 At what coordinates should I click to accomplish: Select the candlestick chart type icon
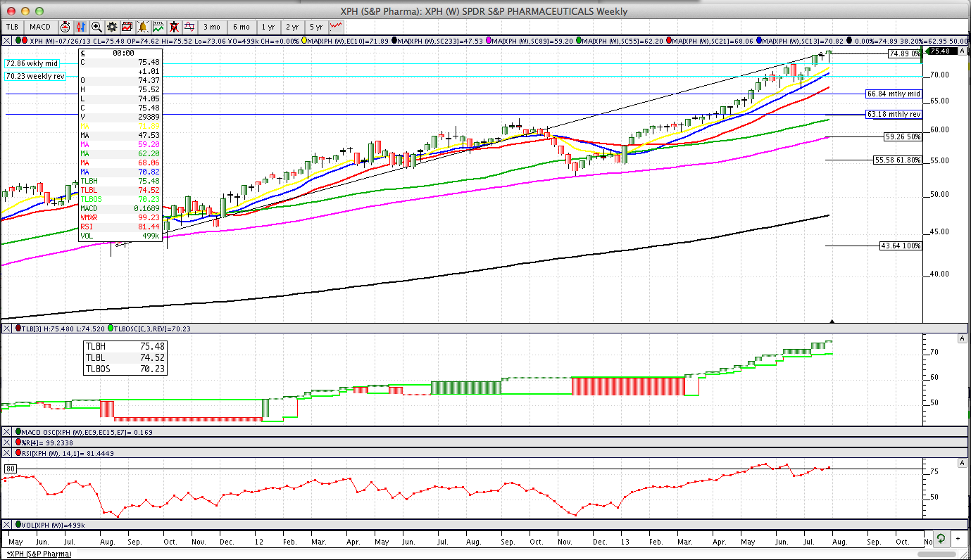coord(80,27)
